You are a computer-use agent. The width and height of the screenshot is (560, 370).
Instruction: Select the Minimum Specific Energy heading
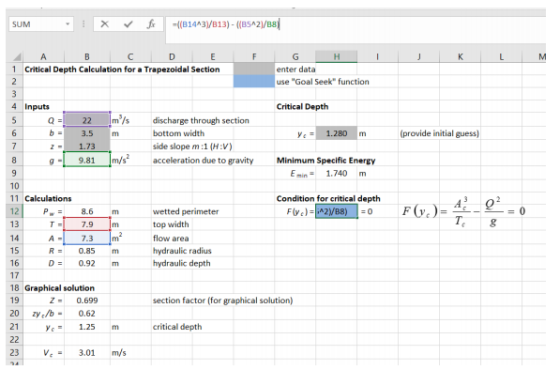pos(326,160)
